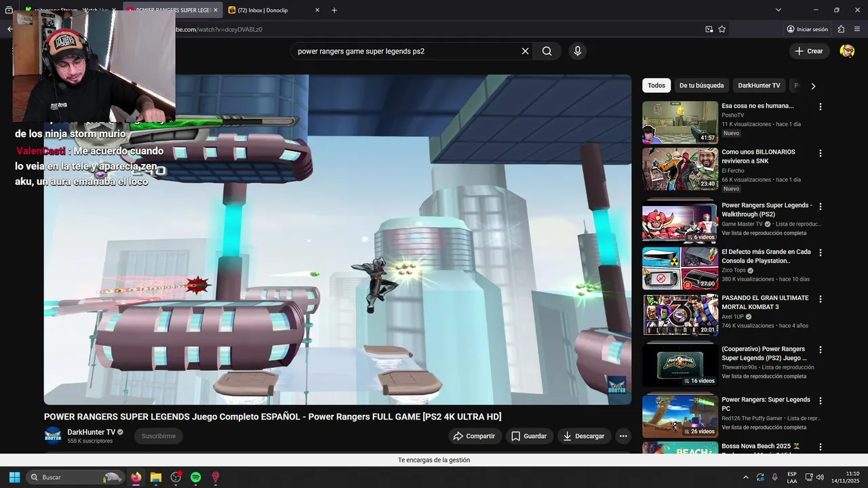Open Spotify from the taskbar
The image size is (868, 488).
(196, 477)
